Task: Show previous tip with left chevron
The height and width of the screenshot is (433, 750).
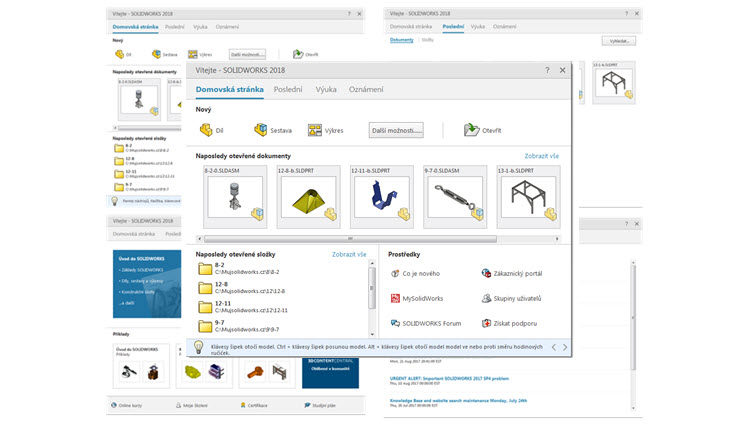Action: 554,347
